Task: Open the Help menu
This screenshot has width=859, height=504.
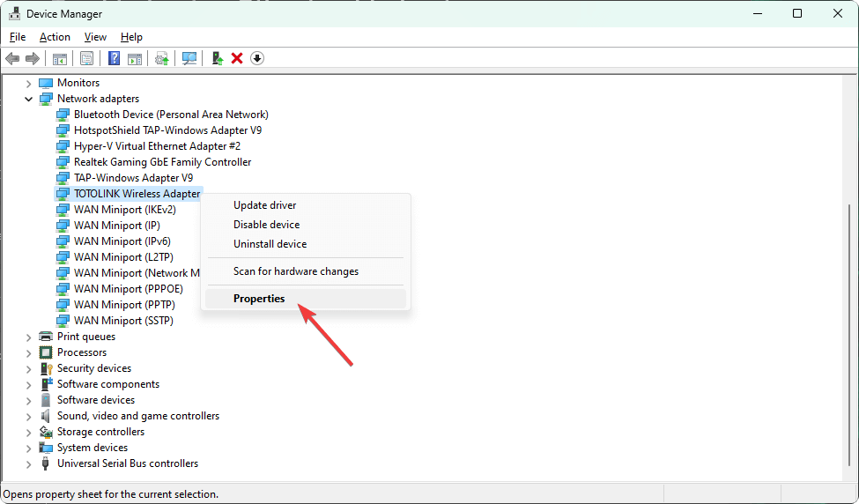Action: click(131, 37)
